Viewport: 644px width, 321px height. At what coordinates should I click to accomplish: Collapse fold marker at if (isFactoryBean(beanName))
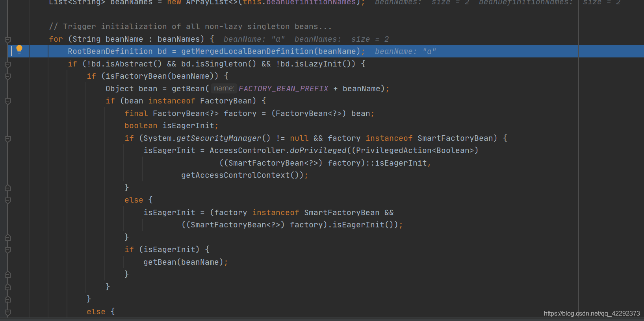coord(8,77)
